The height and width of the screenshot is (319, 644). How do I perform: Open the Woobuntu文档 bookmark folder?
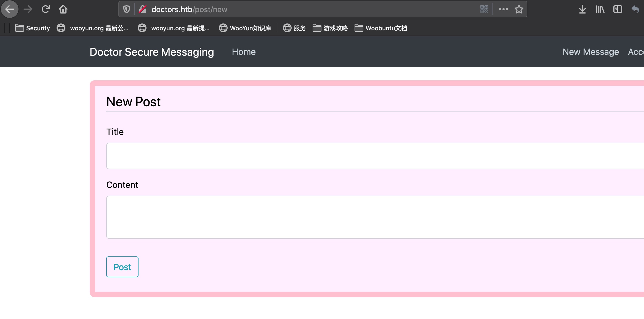pyautogui.click(x=381, y=28)
